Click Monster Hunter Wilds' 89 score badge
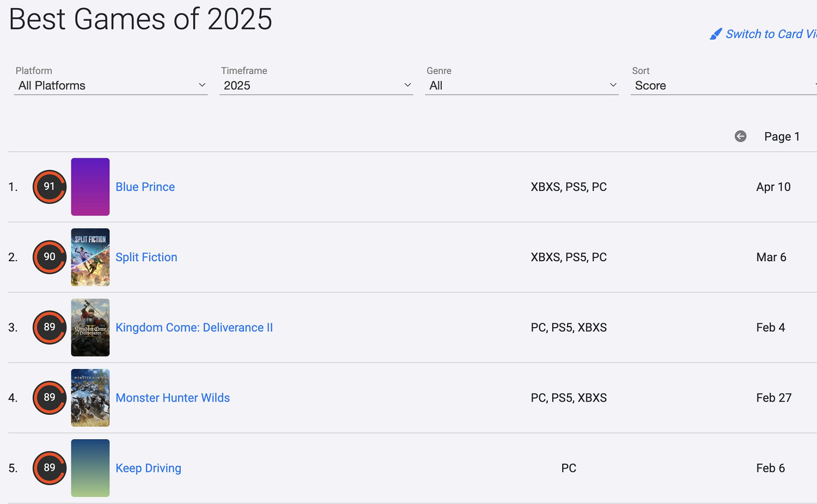 coord(50,397)
